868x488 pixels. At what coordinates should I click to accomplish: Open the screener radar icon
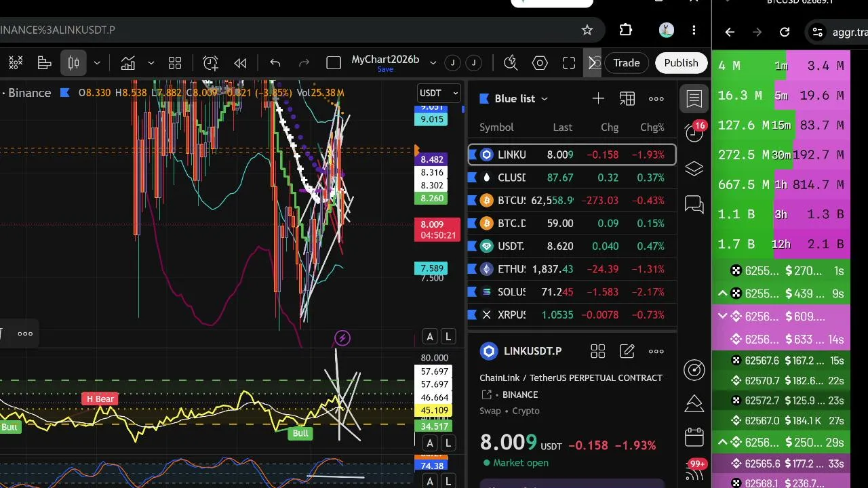[694, 369]
